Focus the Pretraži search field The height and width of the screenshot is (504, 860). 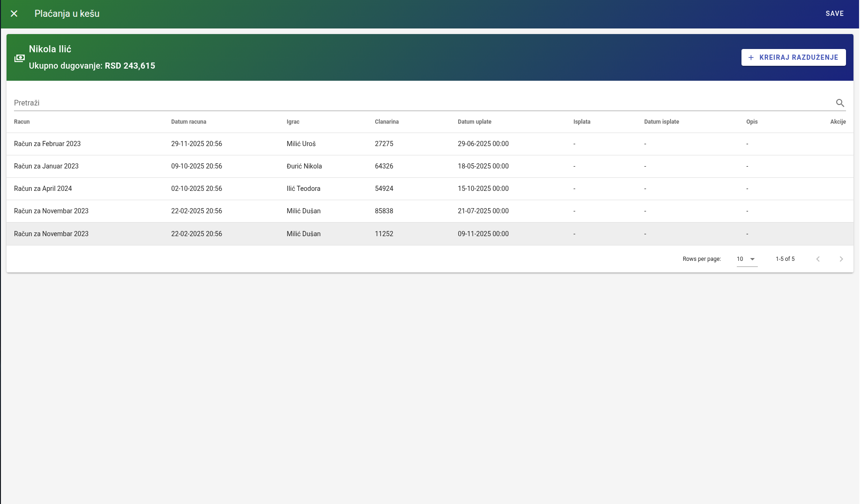click(x=420, y=103)
